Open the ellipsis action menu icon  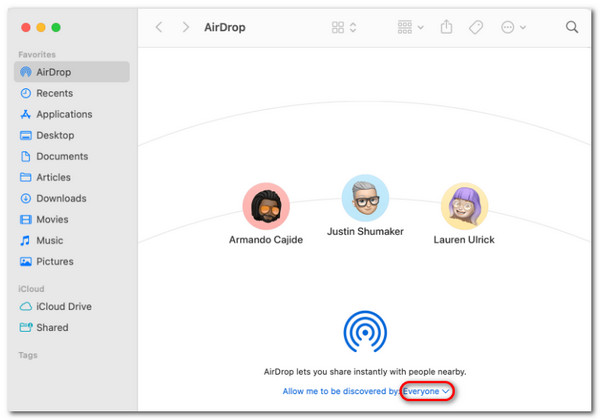[507, 27]
